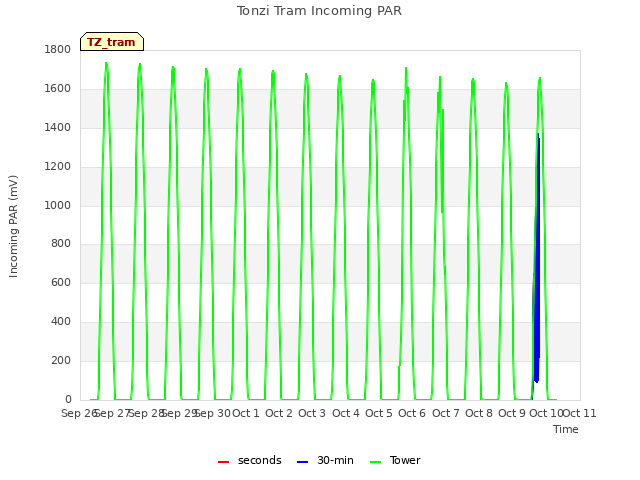The height and width of the screenshot is (480, 640).
Task: Click the Oct 4 date tick label
Action: point(346,413)
